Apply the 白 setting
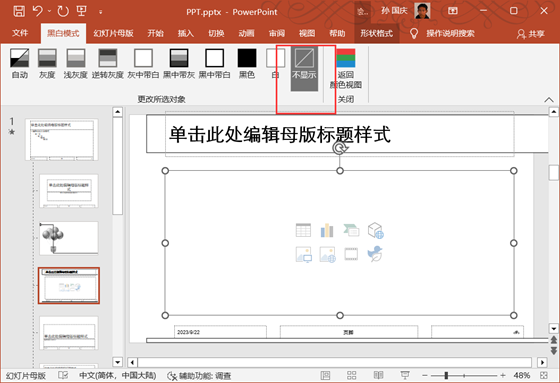This screenshot has height=383, width=560. click(275, 64)
